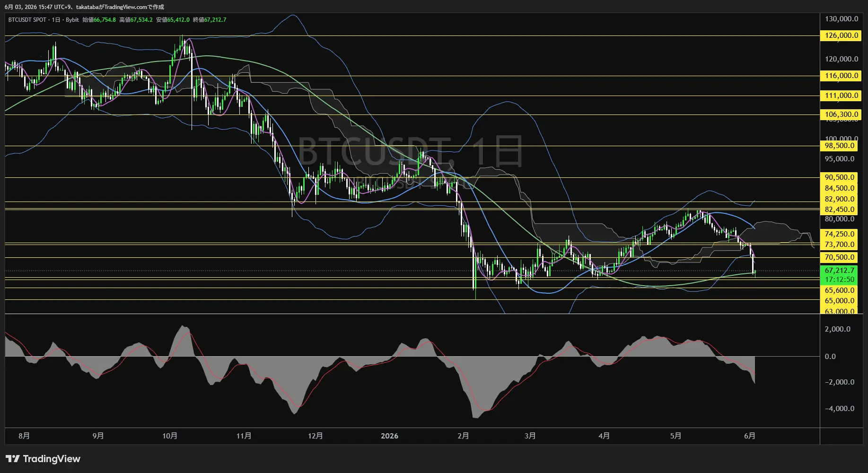Click the indicator scale value −4,000.0

tap(840, 409)
